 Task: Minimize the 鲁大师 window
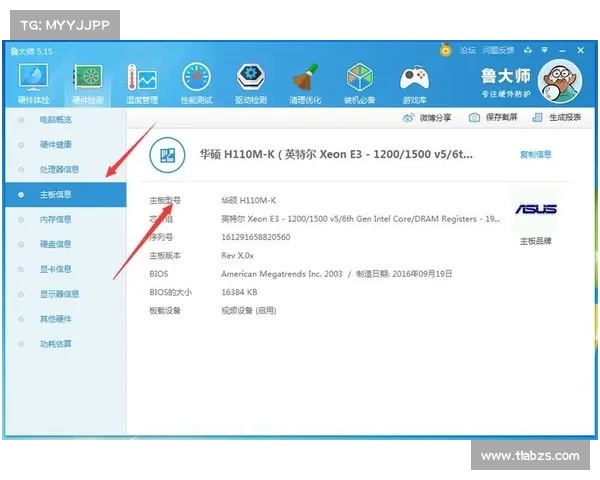[x=562, y=51]
